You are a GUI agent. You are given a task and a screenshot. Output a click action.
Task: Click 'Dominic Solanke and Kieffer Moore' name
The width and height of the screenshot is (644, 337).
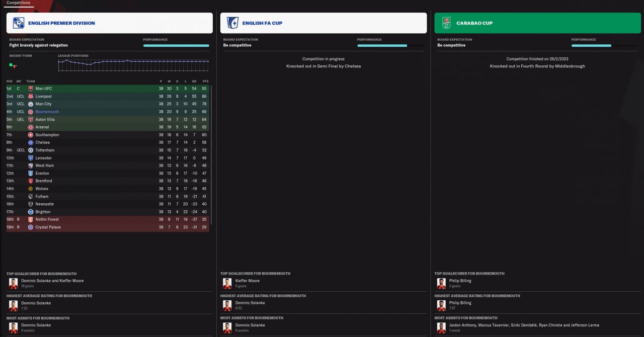pos(52,281)
